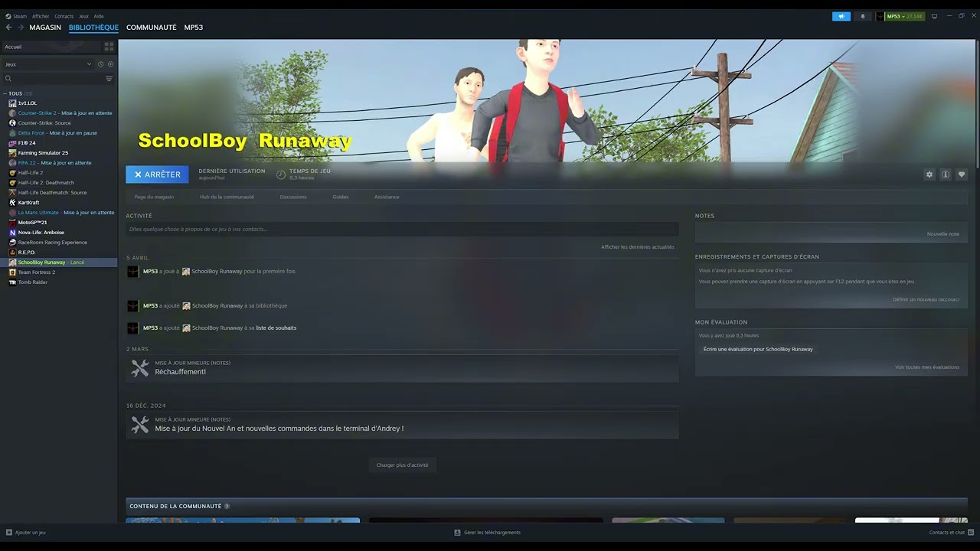This screenshot has width=980, height=551.
Task: Switch to the MAGASIN tab
Action: [x=45, y=28]
